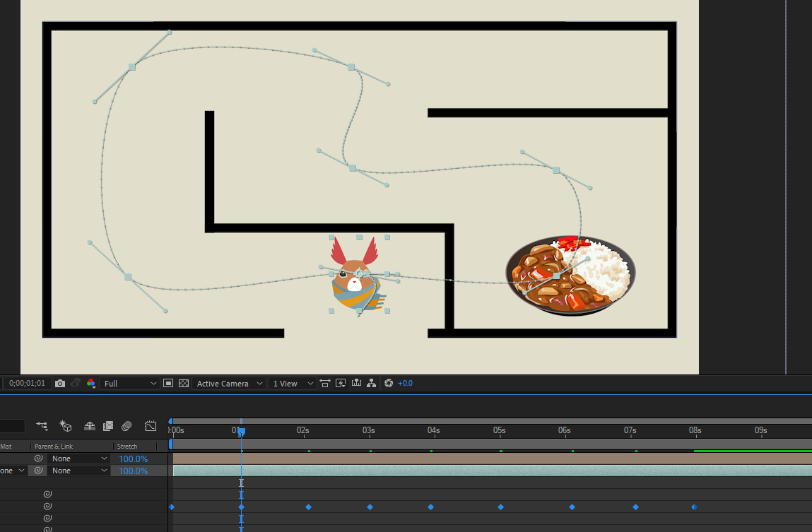812x532 pixels.
Task: Click 100.0% stretch value of the highlighted layer
Action: [133, 471]
